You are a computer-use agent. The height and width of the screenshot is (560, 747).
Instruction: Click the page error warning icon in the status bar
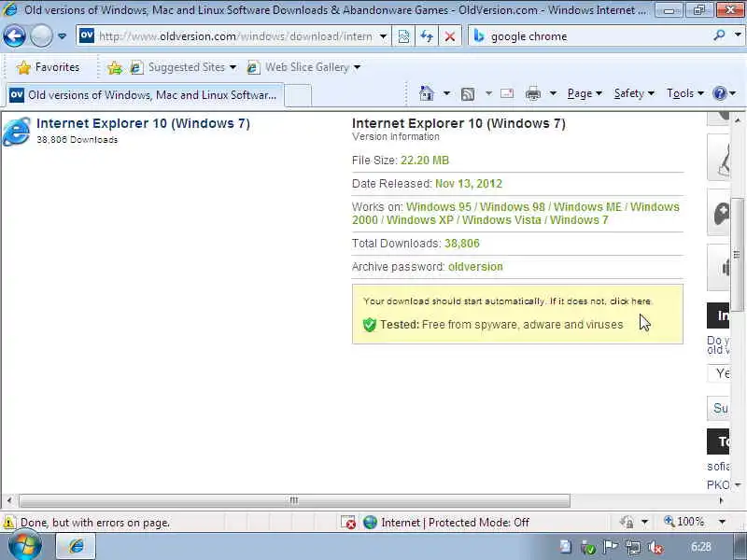[8, 523]
